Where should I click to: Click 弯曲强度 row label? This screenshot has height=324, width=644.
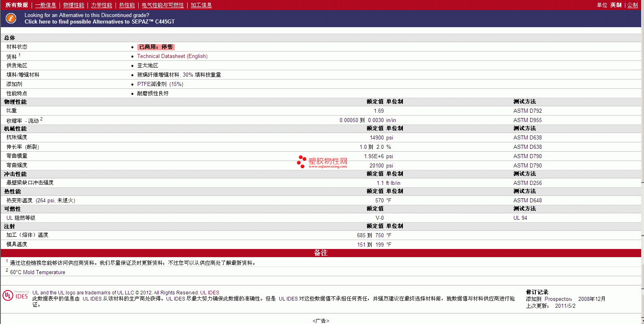(17, 165)
